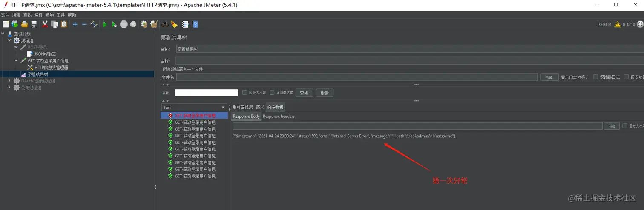The height and width of the screenshot is (210, 644).
Task: Click the Stop test octagon icon
Action: click(x=124, y=24)
